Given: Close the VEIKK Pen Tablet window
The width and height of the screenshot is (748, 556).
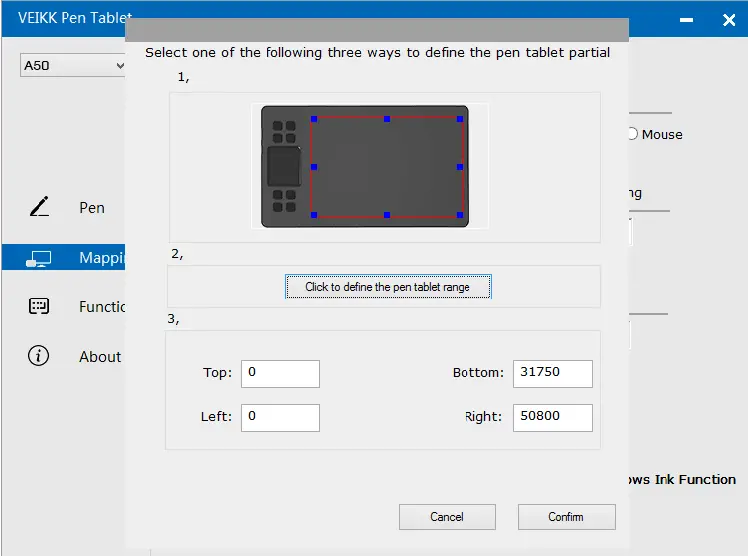Looking at the screenshot, I should coord(728,20).
